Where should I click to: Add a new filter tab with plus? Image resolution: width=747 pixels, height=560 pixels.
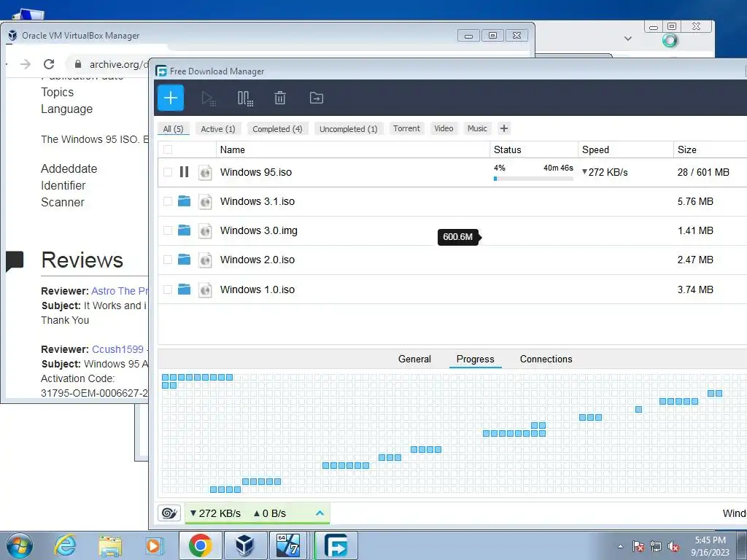504,128
